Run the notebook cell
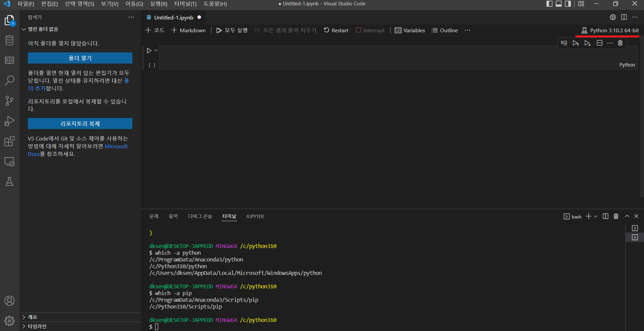 [149, 50]
